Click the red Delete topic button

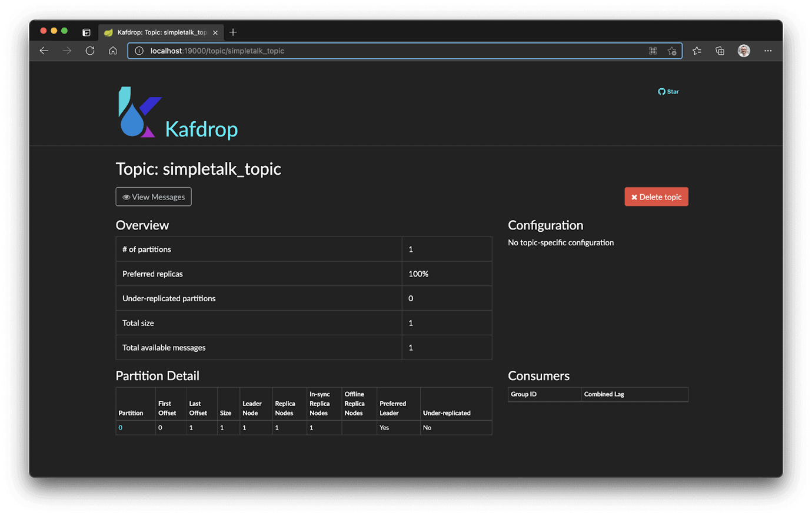(656, 197)
